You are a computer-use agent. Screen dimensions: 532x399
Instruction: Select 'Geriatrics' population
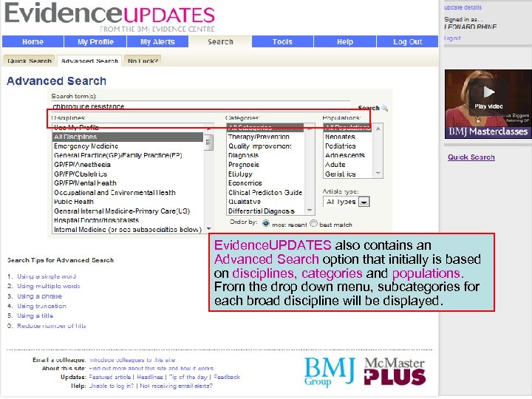pyautogui.click(x=348, y=174)
